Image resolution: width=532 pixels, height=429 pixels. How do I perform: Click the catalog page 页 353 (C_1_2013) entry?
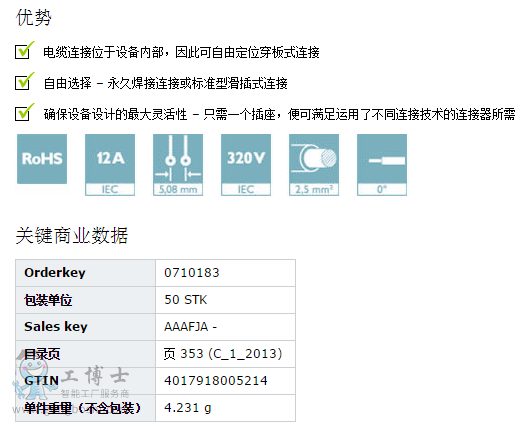[223, 354]
